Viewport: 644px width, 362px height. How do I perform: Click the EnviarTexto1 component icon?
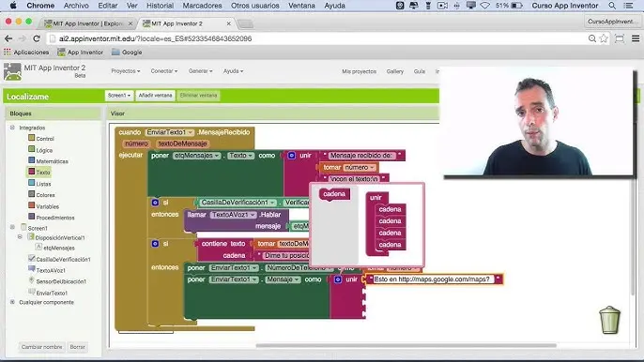(32, 292)
